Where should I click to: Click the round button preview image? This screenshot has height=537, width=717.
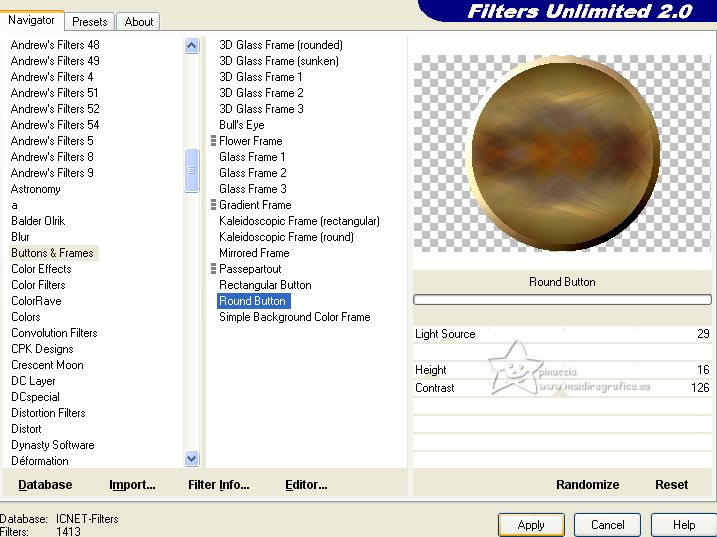(562, 153)
